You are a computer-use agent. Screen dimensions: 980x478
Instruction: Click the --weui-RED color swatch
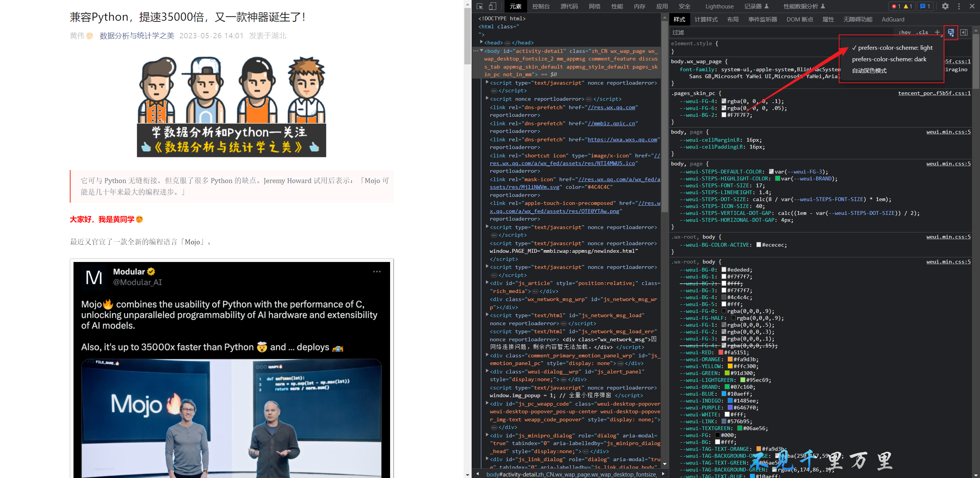pyautogui.click(x=721, y=352)
